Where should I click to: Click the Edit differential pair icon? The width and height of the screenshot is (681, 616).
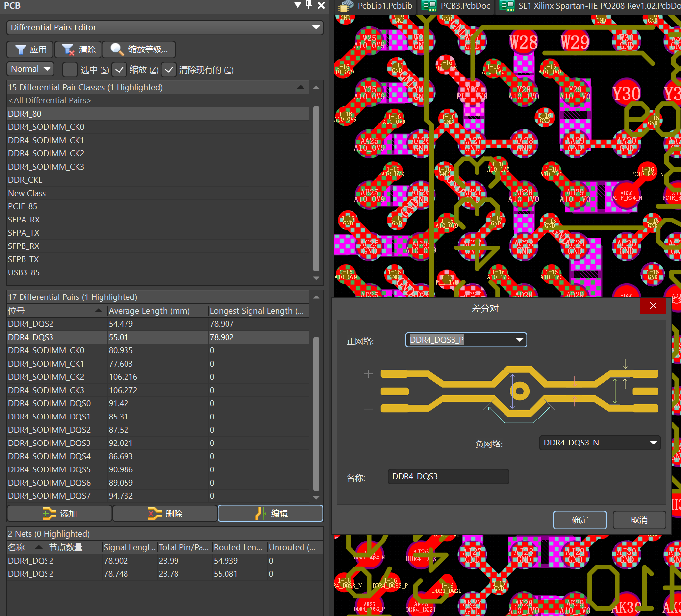click(x=259, y=514)
